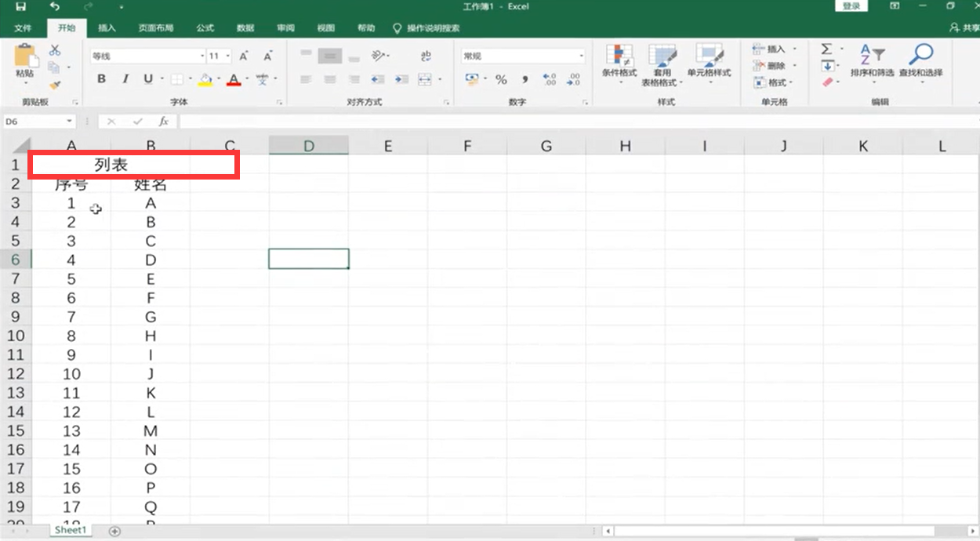Image resolution: width=980 pixels, height=541 pixels.
Task: Click the decrease decimal icon
Action: [x=573, y=79]
